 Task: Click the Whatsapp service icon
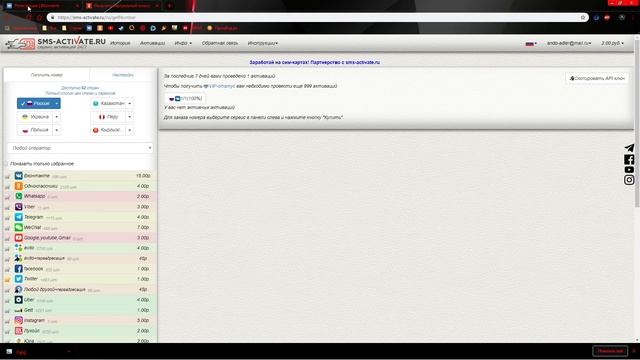[x=18, y=196]
